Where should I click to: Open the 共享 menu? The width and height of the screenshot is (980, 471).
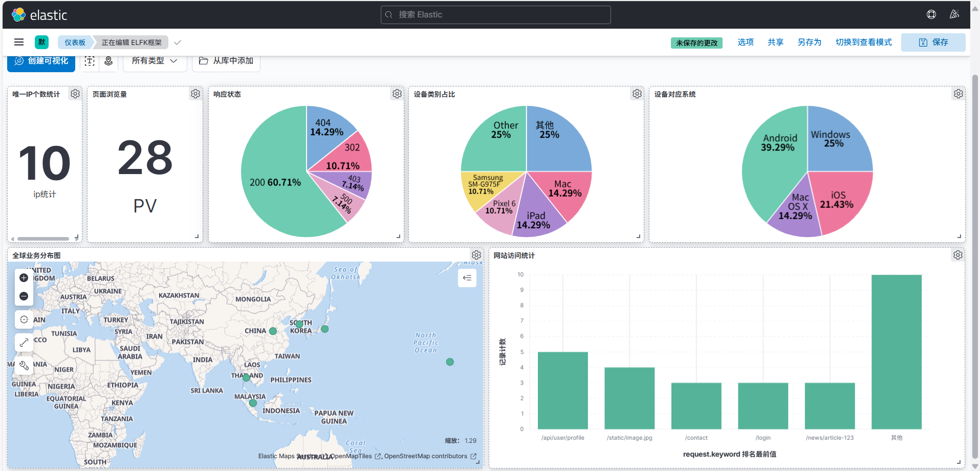(x=776, y=42)
